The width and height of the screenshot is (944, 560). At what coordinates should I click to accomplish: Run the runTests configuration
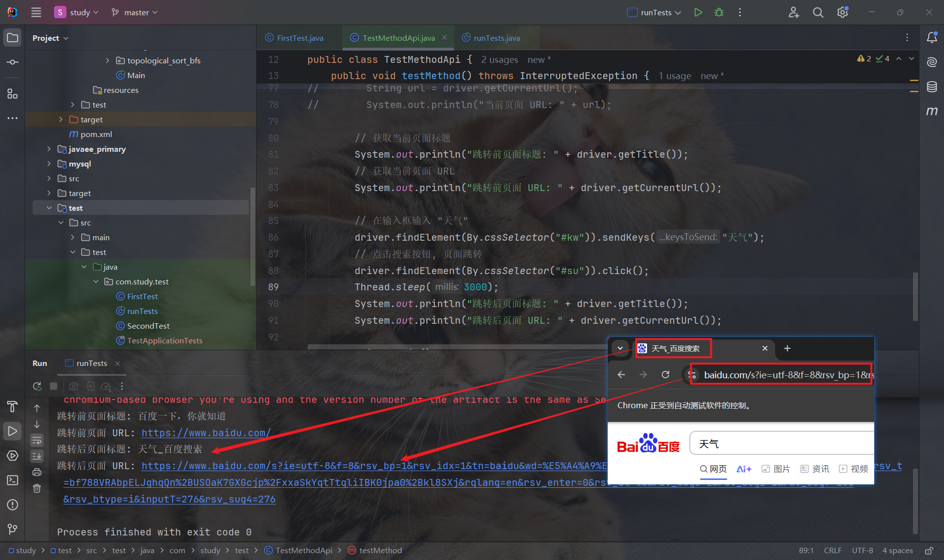pyautogui.click(x=698, y=12)
